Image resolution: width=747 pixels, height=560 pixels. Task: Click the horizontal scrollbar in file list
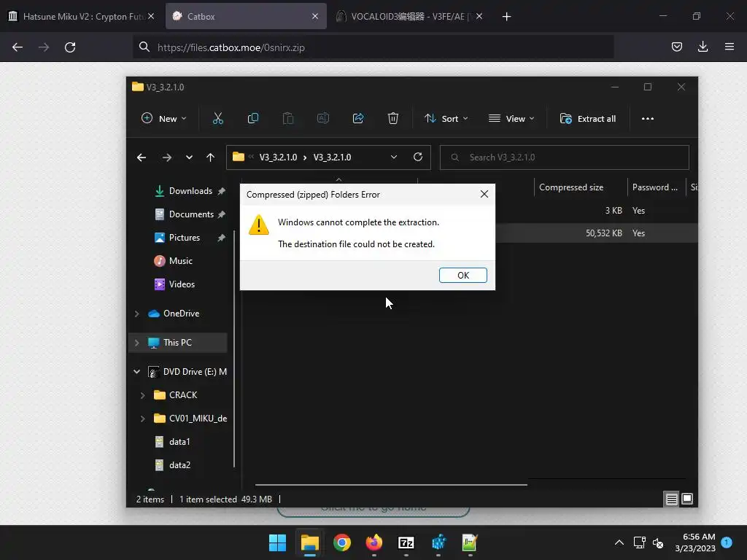[391, 485]
